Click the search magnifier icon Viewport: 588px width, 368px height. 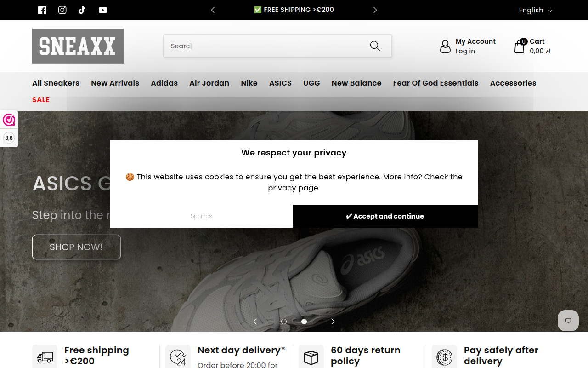375,46
